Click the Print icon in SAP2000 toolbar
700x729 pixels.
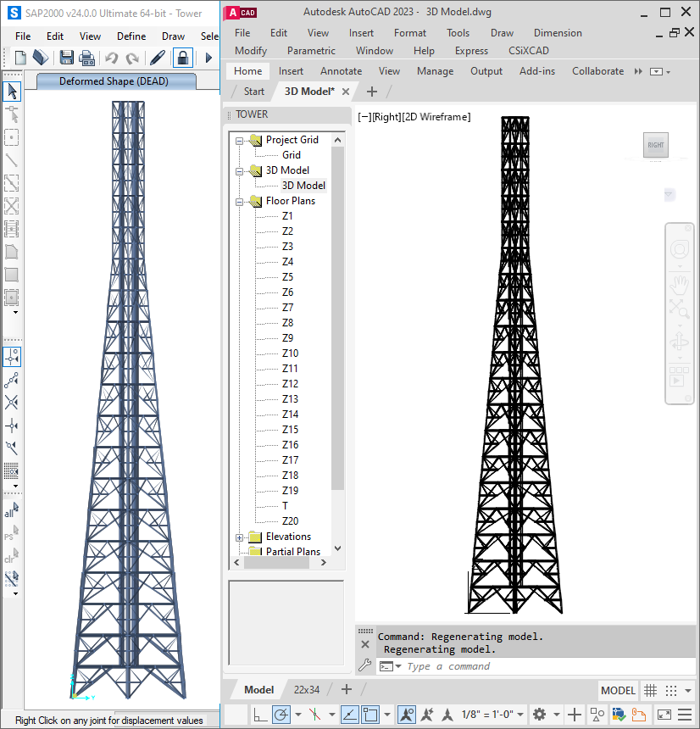pos(87,58)
